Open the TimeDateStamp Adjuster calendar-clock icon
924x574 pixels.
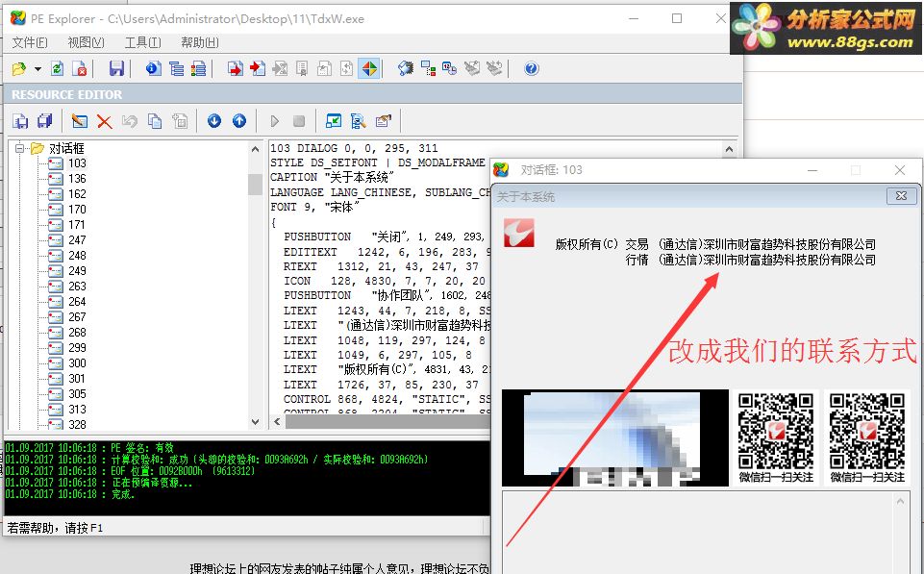pos(450,69)
